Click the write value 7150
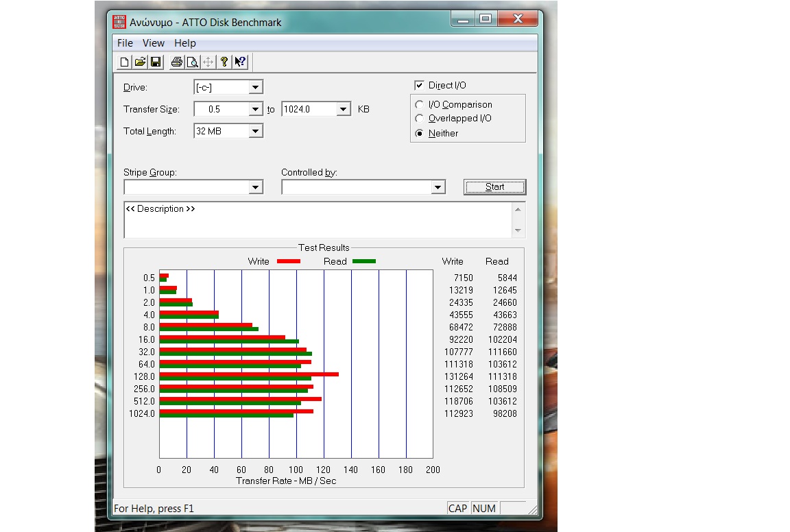The image size is (790, 532). 464,278
